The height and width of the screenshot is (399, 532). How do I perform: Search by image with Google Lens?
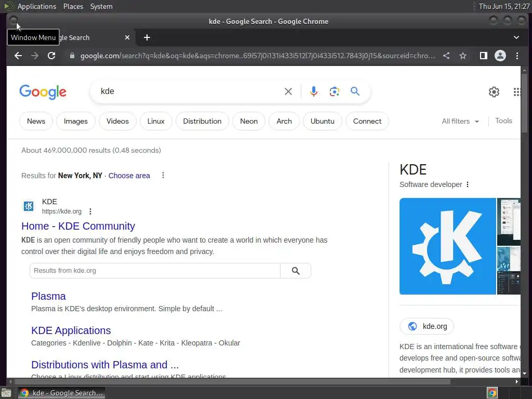tap(334, 91)
